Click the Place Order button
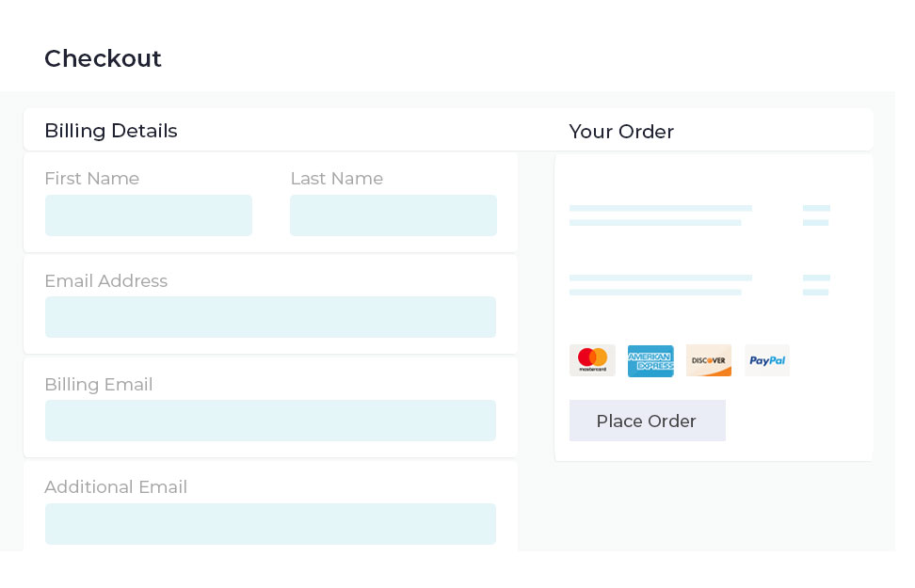 click(647, 421)
